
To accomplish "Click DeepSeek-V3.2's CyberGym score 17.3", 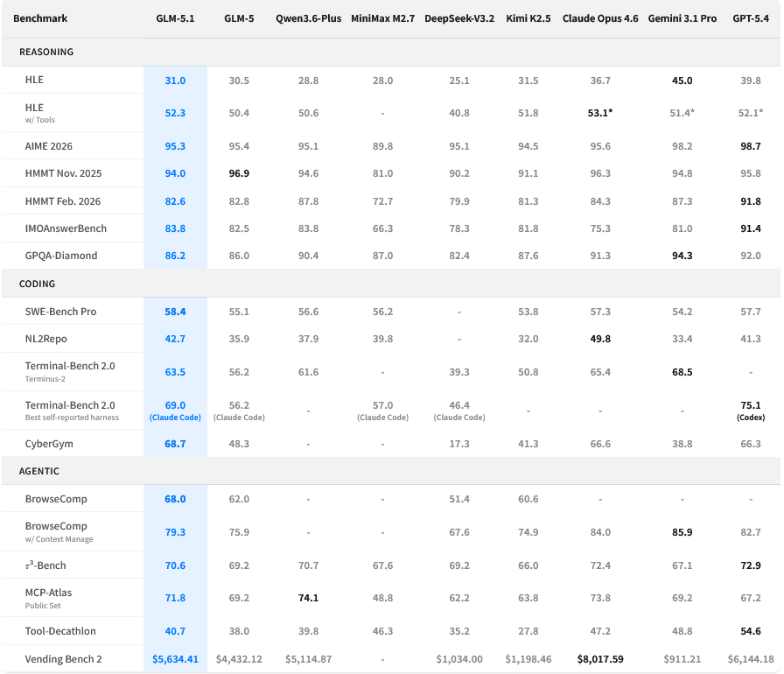I will pos(459,444).
